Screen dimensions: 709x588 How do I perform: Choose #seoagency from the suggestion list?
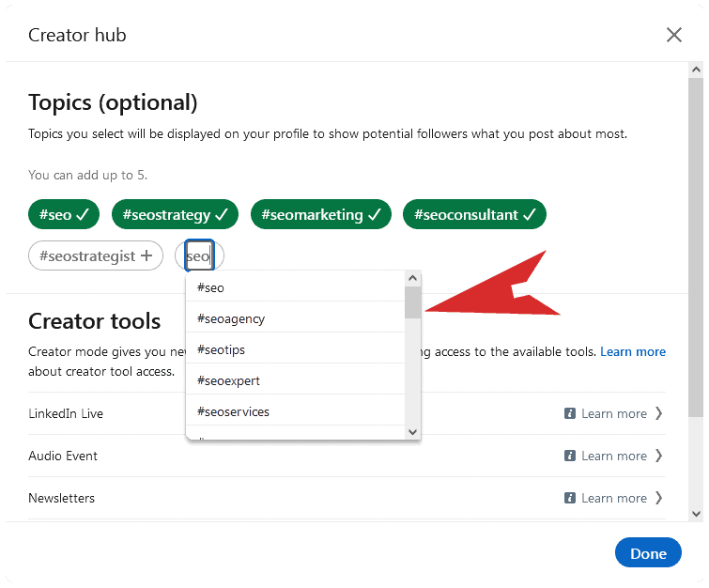[295, 318]
